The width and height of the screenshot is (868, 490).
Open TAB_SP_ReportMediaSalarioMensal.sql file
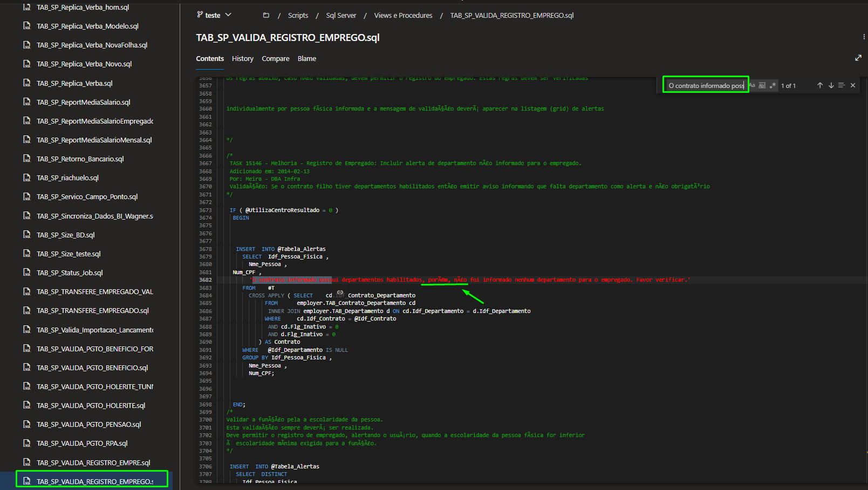[94, 140]
